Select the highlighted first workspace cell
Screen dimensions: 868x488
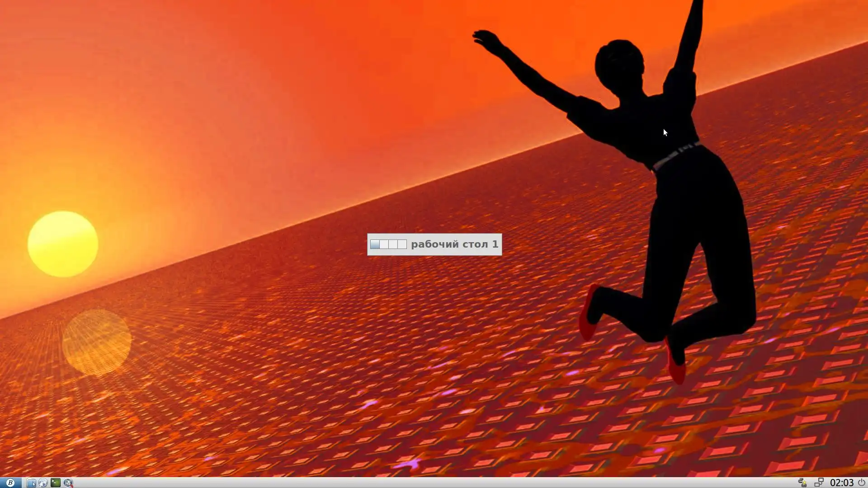coord(375,244)
